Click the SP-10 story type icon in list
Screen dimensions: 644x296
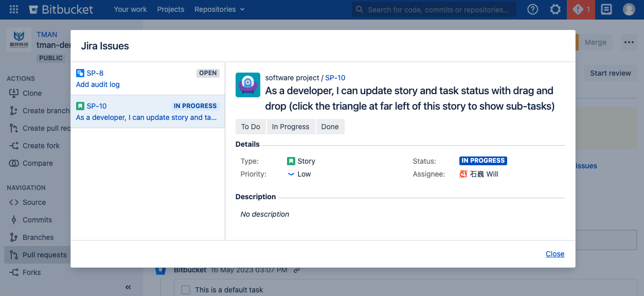click(80, 106)
